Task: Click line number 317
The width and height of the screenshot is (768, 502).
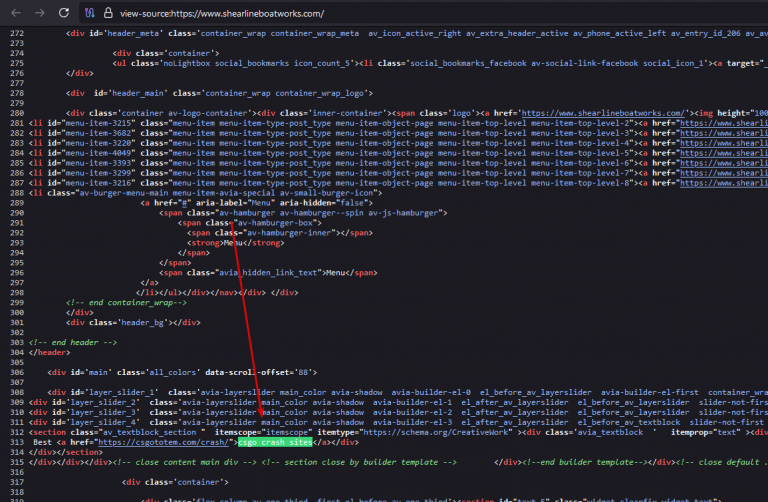Action: 17,482
